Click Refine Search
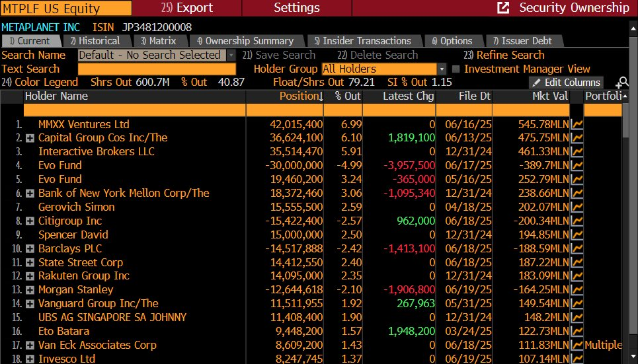 coord(504,55)
